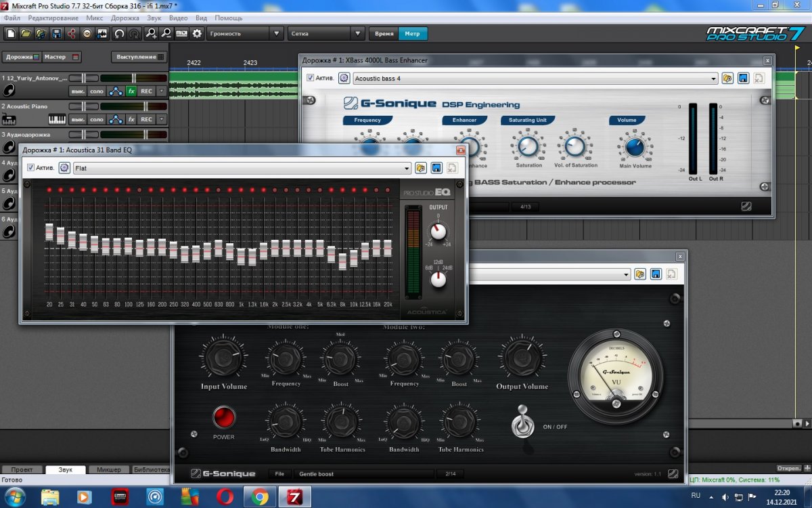Open MIDI setup from the toolbar MIDI icon
The width and height of the screenshot is (812, 508).
click(x=181, y=33)
